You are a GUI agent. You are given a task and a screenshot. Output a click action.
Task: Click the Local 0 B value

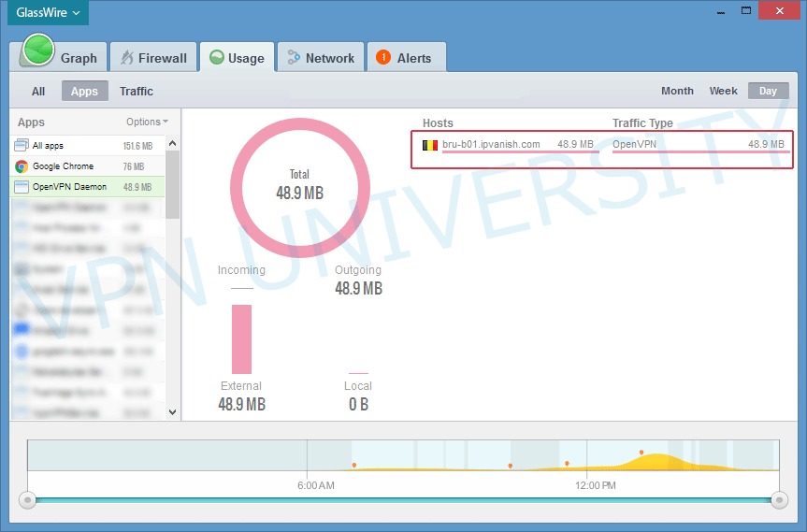pyautogui.click(x=359, y=405)
